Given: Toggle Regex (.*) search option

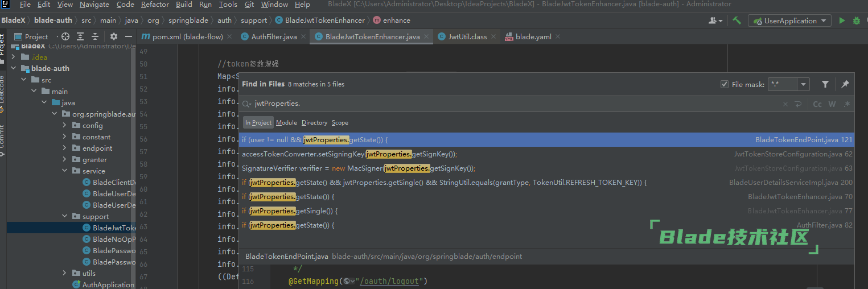Looking at the screenshot, I should click(846, 104).
